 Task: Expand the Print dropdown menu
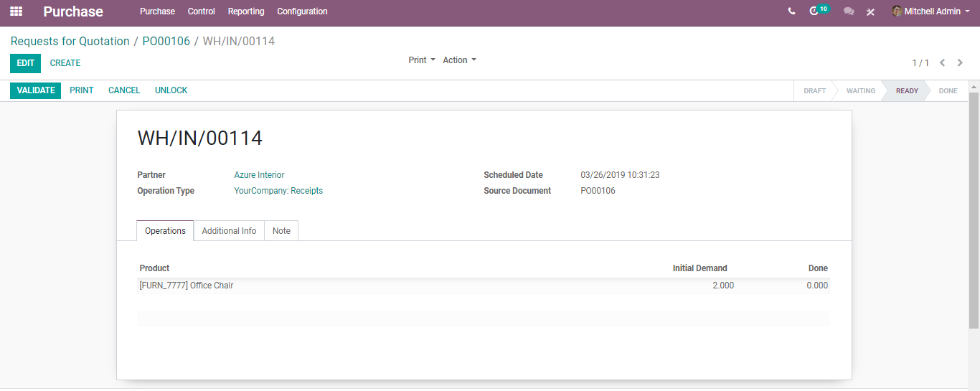point(422,60)
